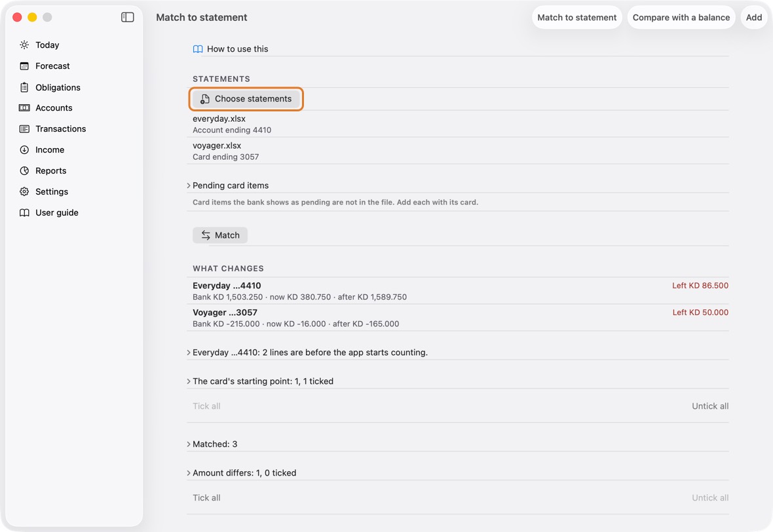Click the WHAT CHANGES section heading

[228, 269]
